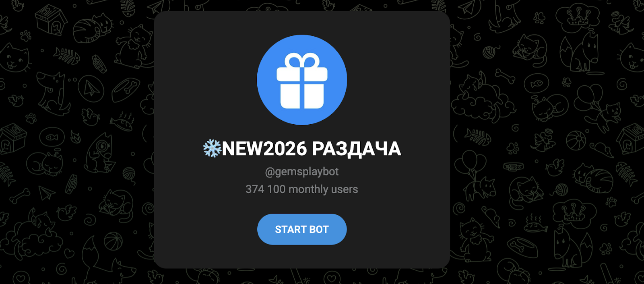Click the beach ball doodle
644x284 pixels.
[x=576, y=140]
